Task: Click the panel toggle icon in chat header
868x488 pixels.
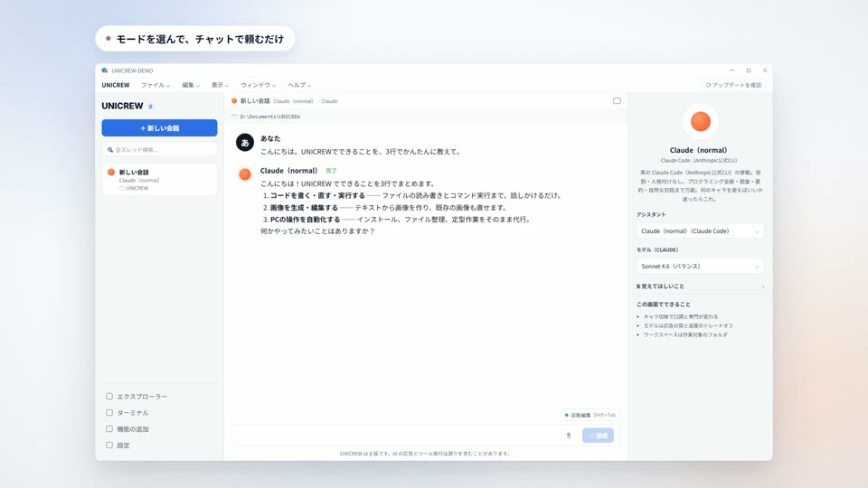Action: [x=617, y=100]
